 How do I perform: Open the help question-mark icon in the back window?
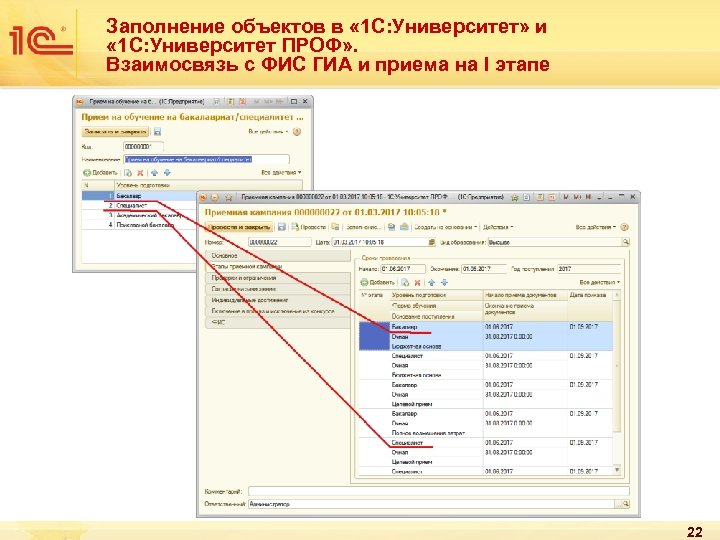tap(297, 132)
